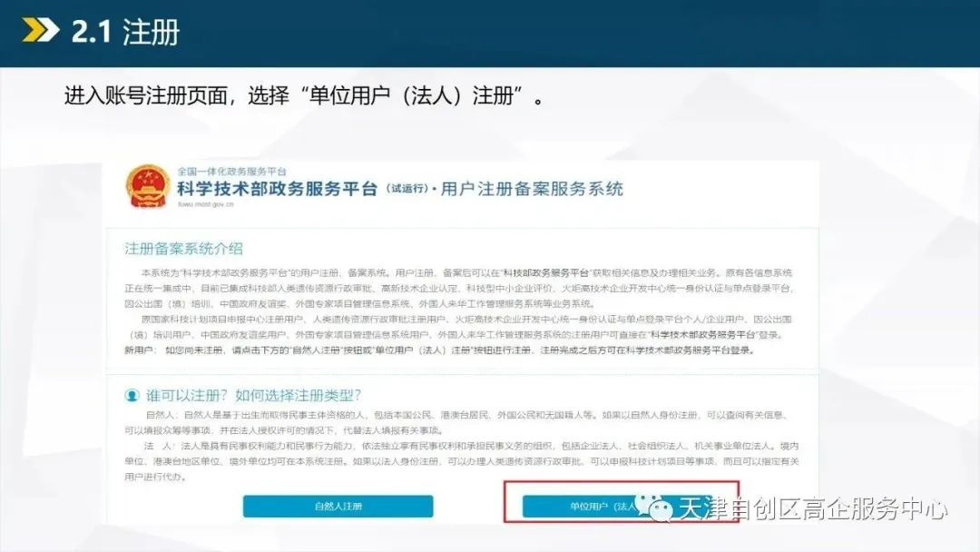Click the 谁可以注册？如何选择注册类型？ heading
The image size is (980, 552).
(254, 396)
